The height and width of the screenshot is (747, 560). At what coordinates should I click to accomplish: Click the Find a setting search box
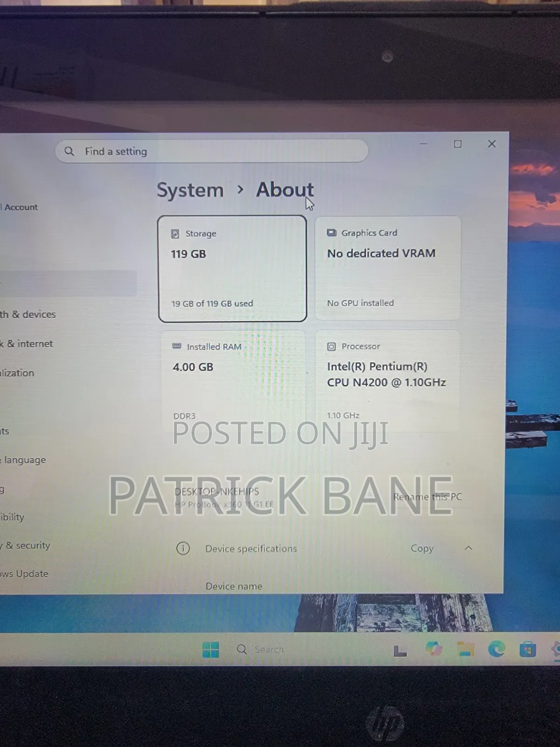(x=211, y=151)
